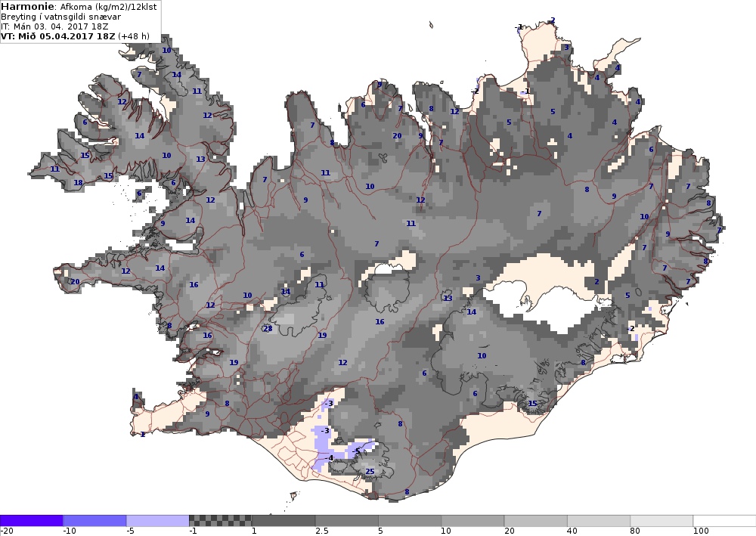Click the '100' legend label
The height and width of the screenshot is (536, 756).
(701, 531)
